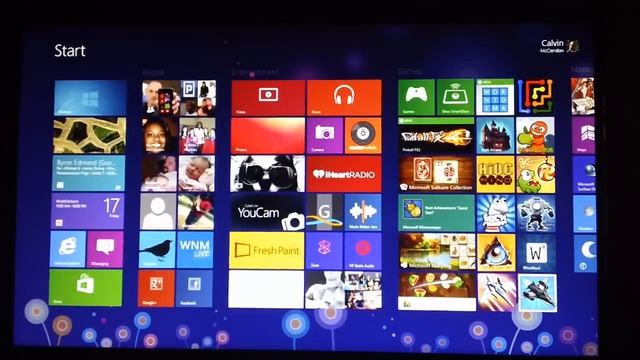Open the Mail tile from Byron Edmond
640x360 pixels.
(89, 173)
